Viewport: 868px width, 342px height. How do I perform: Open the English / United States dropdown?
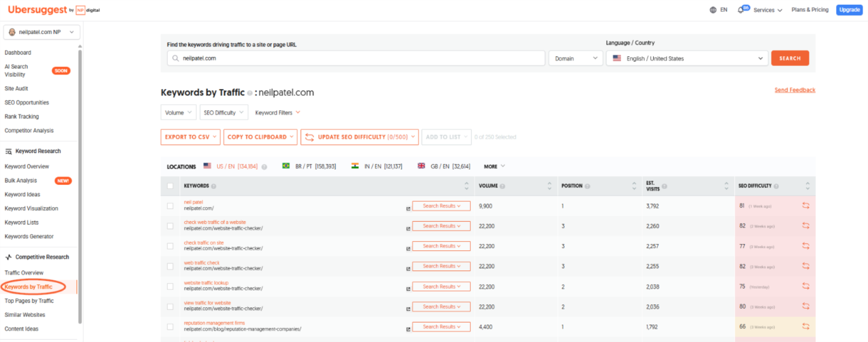click(686, 58)
